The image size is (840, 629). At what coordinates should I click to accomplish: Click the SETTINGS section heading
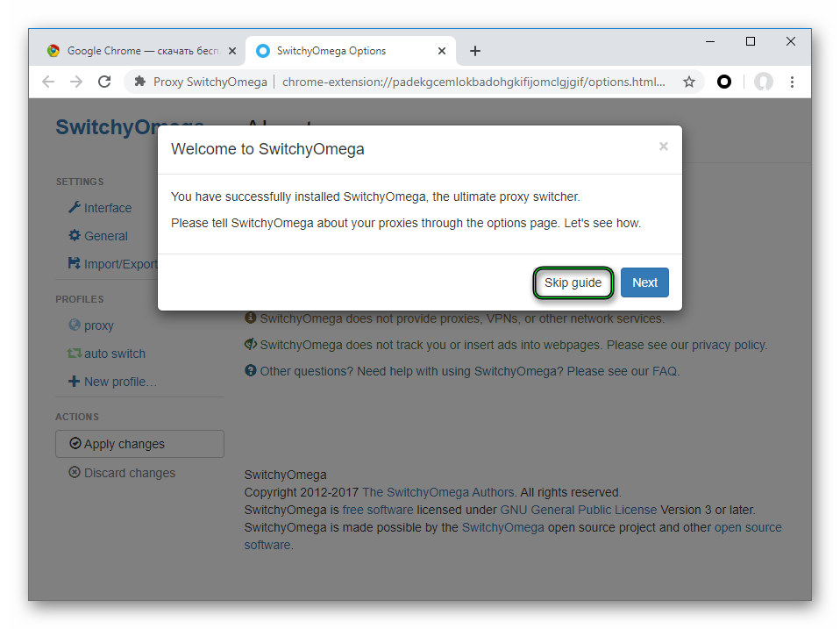[x=80, y=182]
